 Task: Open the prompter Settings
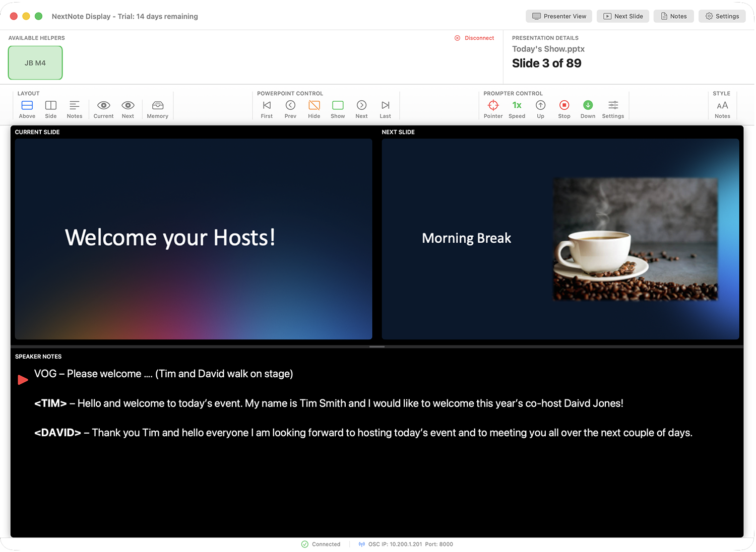[x=613, y=108]
